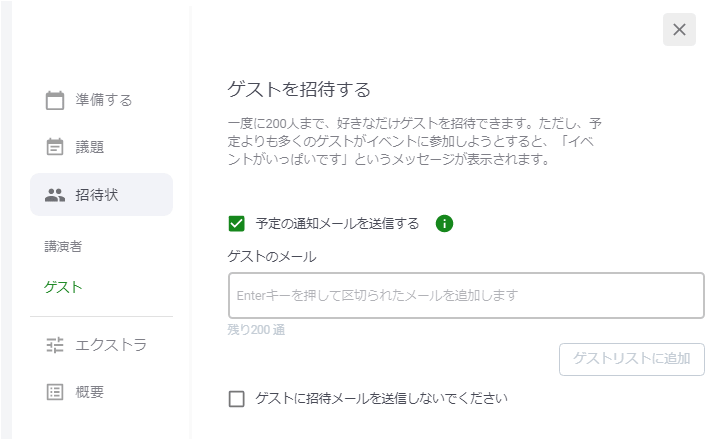Click the ゲストリストに追加 button

631,359
